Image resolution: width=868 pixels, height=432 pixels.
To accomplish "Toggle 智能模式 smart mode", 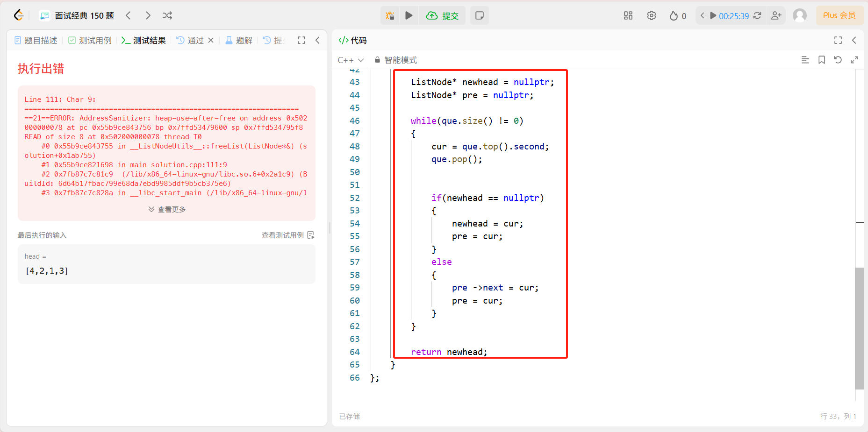I will (395, 60).
